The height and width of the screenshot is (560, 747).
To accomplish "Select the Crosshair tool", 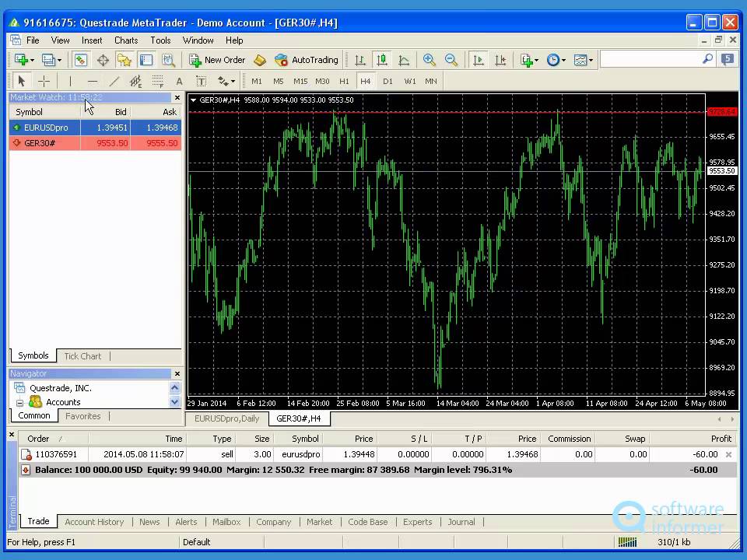I will [44, 81].
